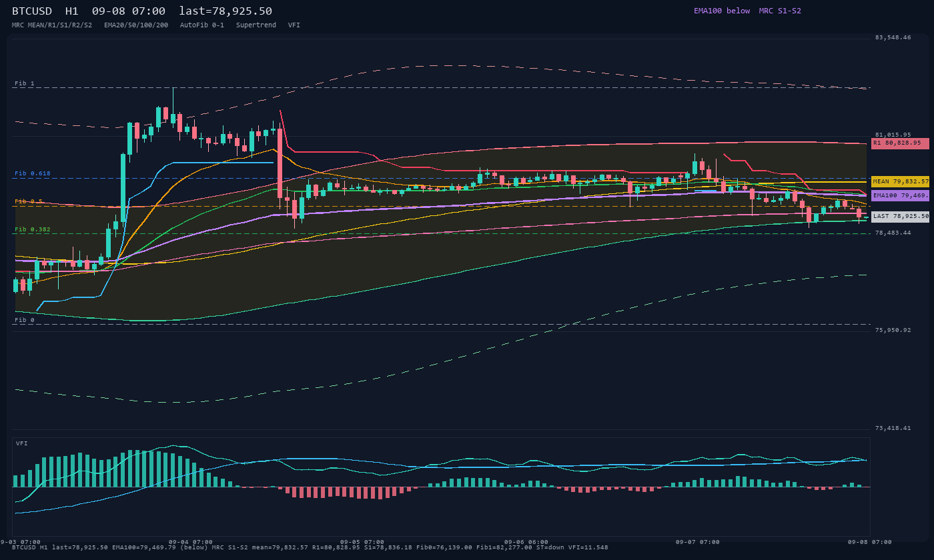This screenshot has width=934, height=560.
Task: Click the VFI label inside the lower panel
Action: point(22,443)
